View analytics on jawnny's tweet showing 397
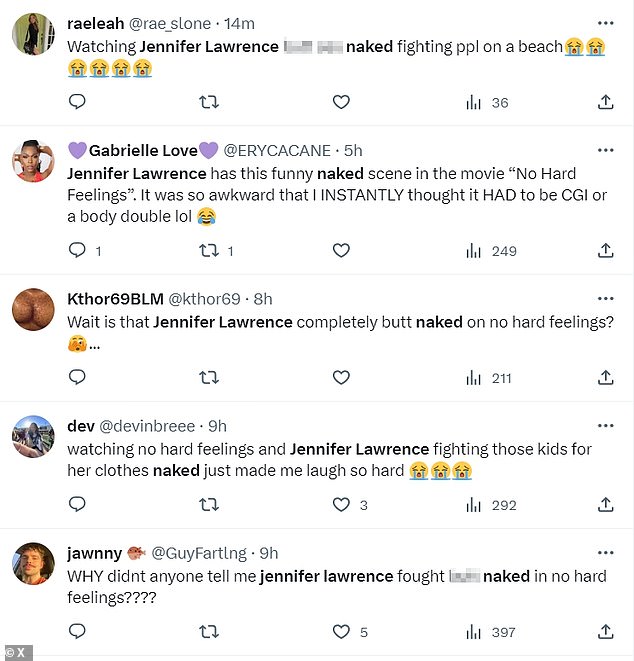 tap(491, 632)
